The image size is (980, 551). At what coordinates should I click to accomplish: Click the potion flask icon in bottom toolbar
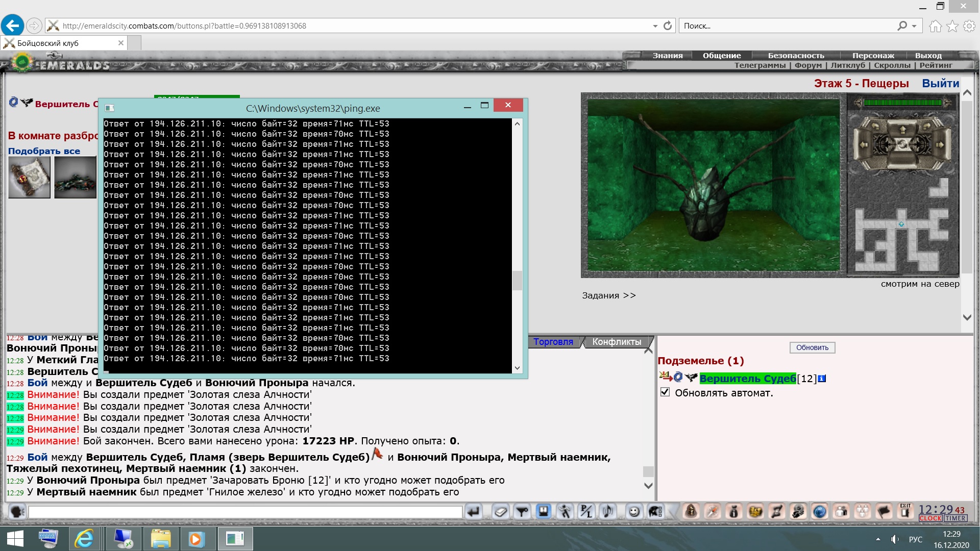pyautogui.click(x=734, y=511)
